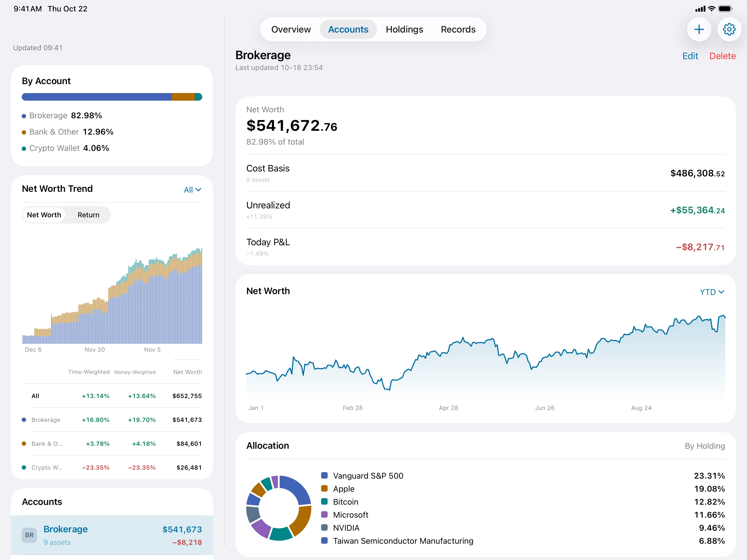Image resolution: width=747 pixels, height=560 pixels.
Task: Tap the allocation donut chart
Action: coord(278,508)
